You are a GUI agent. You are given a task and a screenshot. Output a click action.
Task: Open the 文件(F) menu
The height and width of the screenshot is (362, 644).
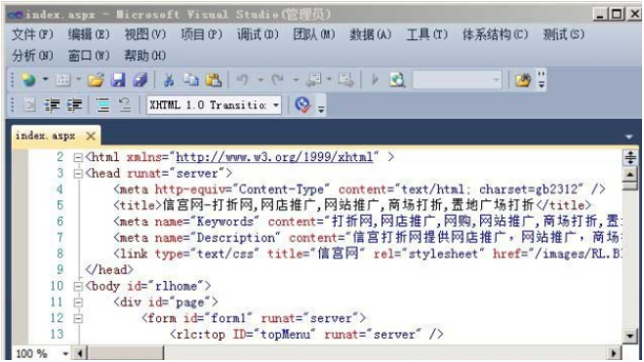point(32,34)
